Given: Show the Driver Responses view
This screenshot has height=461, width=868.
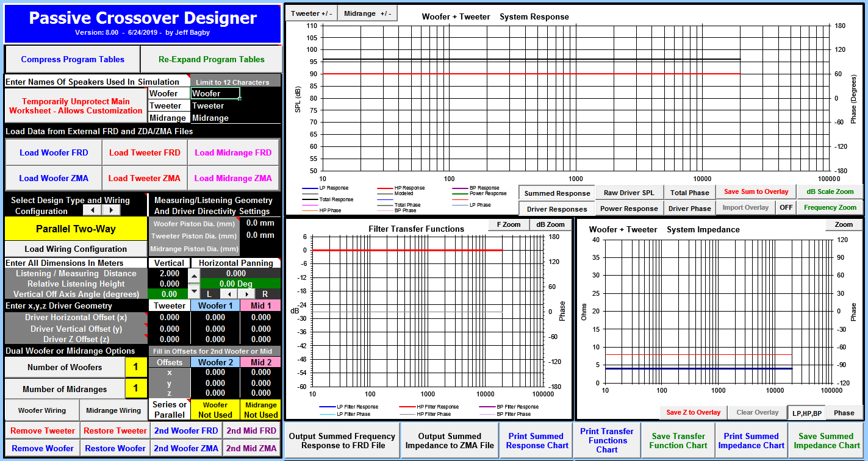Looking at the screenshot, I should (x=556, y=209).
